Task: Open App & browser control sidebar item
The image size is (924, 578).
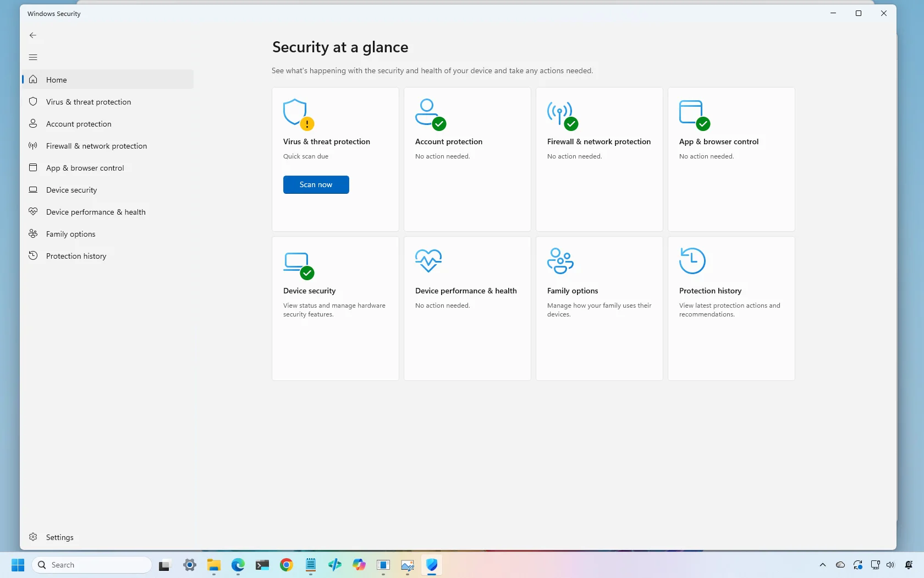Action: coord(108,168)
